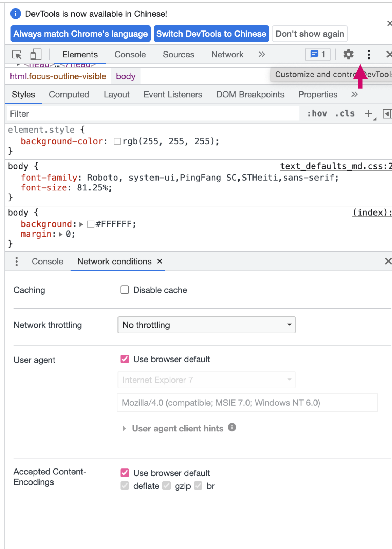Open the No throttling dropdown

click(x=206, y=325)
